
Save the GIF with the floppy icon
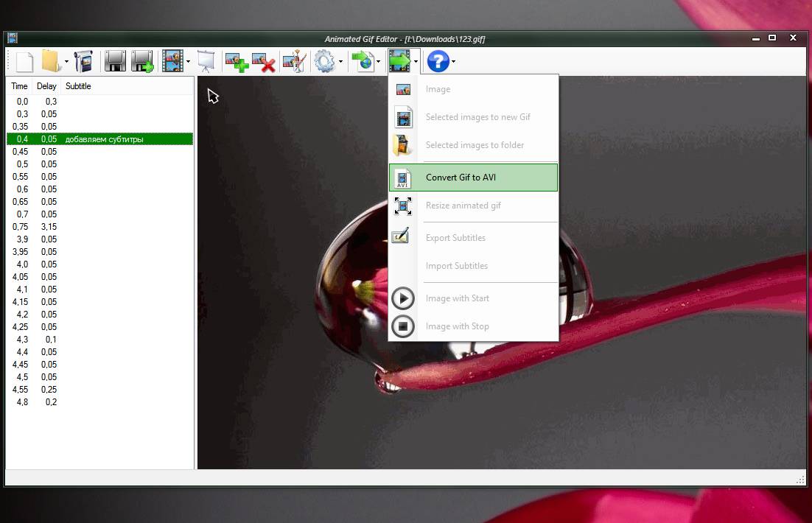click(x=115, y=62)
